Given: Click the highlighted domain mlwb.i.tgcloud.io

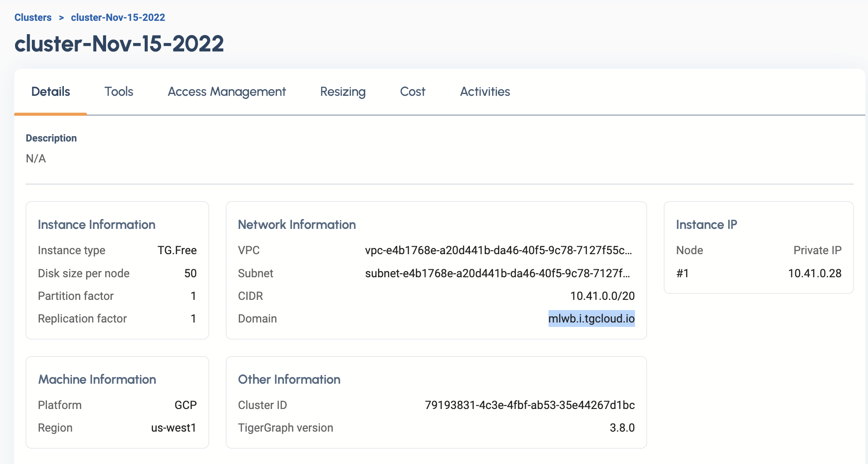Looking at the screenshot, I should point(591,319).
